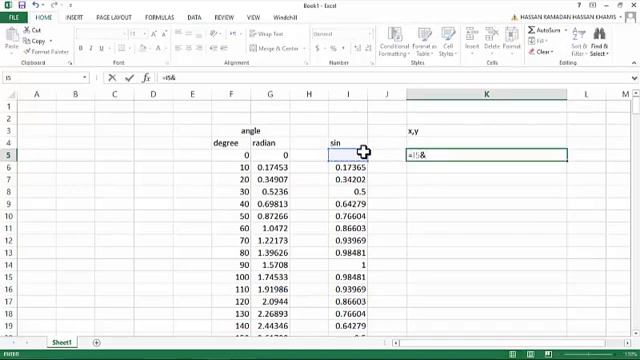
Task: Click the Save icon in the quick access toolbar
Action: click(22, 5)
